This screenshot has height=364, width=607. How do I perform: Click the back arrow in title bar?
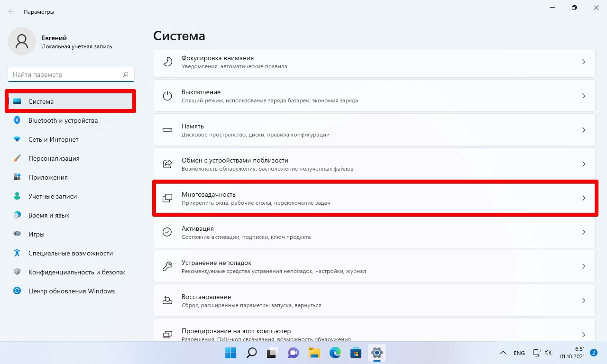pyautogui.click(x=11, y=11)
